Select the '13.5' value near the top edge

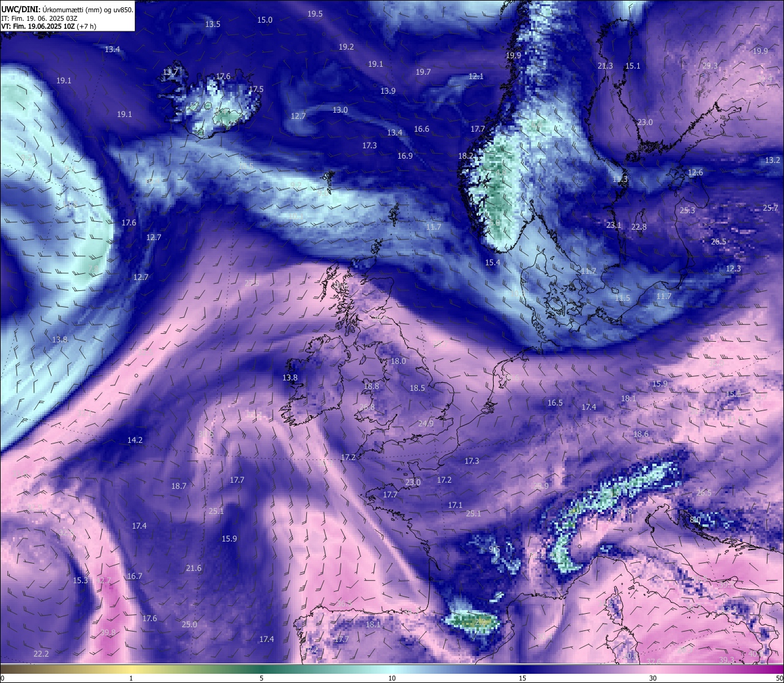(213, 25)
